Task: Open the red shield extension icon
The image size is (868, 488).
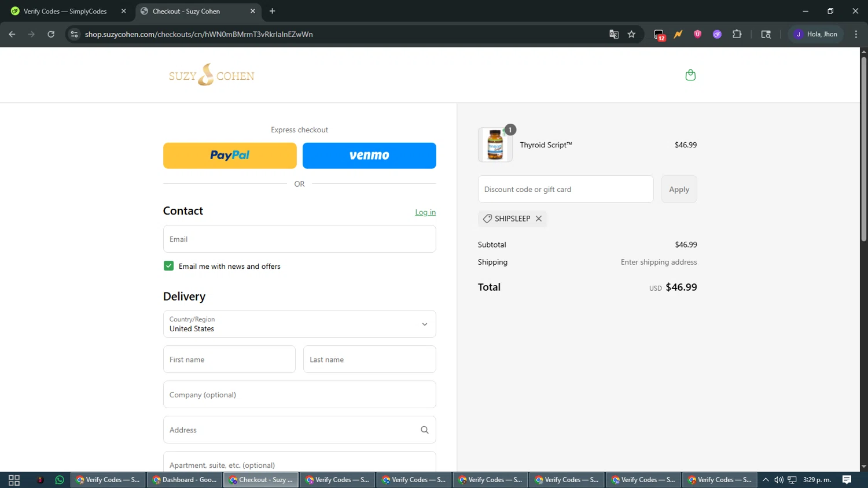Action: (x=697, y=34)
